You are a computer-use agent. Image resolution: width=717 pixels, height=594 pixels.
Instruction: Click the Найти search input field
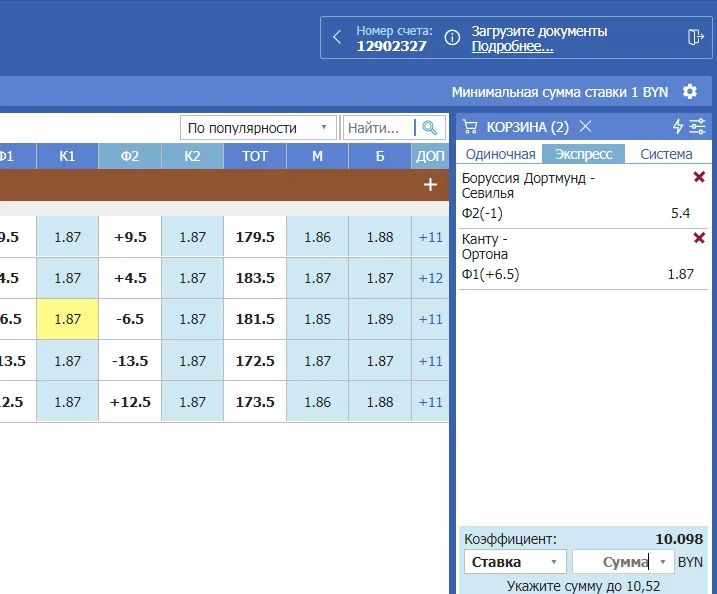(380, 128)
